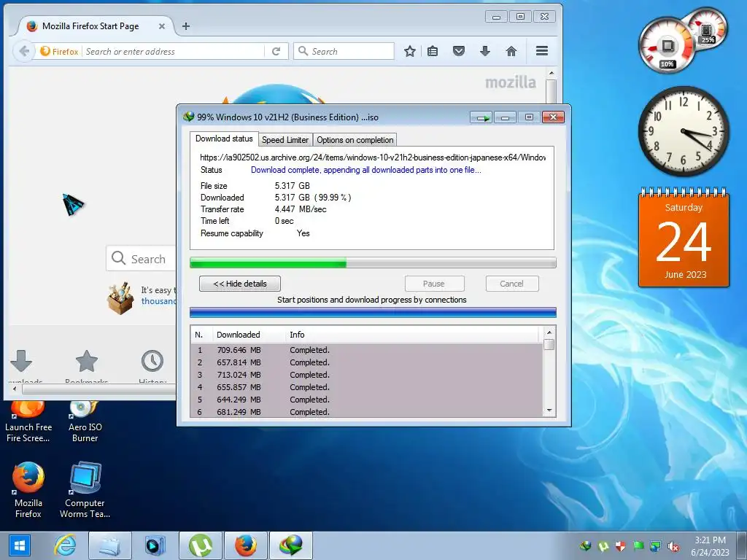Open the Action Center flag tray icon
The width and height of the screenshot is (747, 560).
(x=638, y=546)
